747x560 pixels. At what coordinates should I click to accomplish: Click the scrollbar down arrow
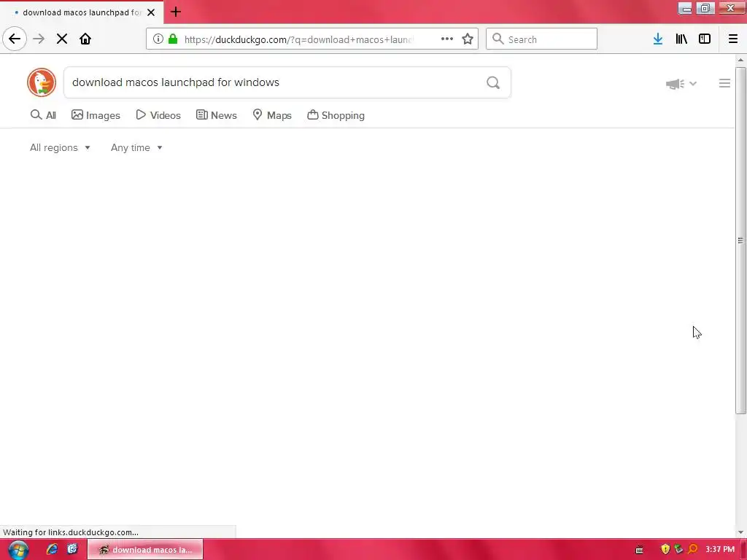[x=740, y=532]
